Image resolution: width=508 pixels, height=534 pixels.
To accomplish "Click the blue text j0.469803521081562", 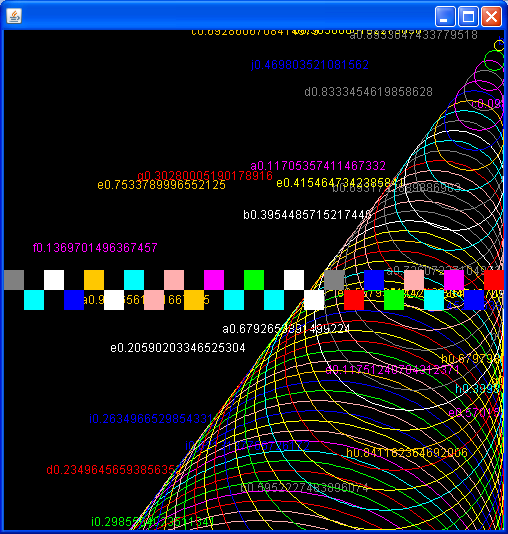I will coord(310,65).
